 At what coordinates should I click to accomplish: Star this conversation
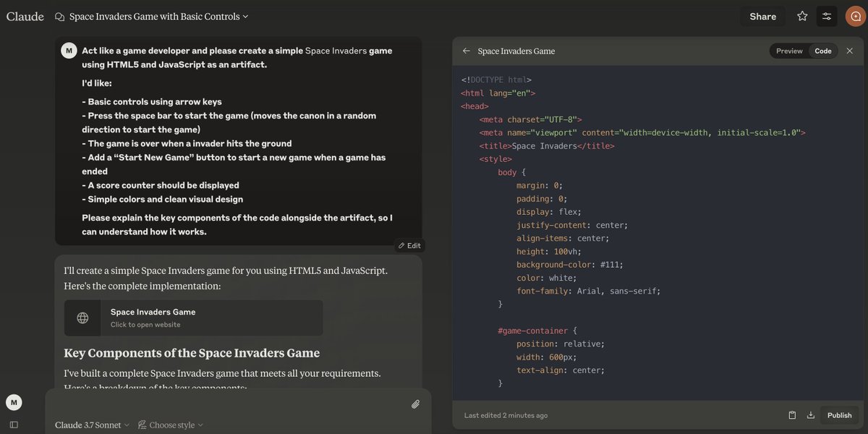pyautogui.click(x=802, y=16)
